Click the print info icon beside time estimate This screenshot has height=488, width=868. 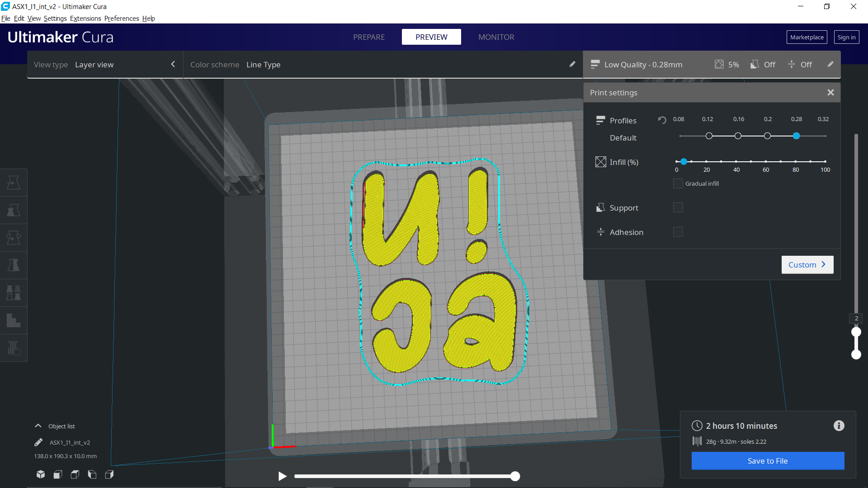[x=839, y=426]
